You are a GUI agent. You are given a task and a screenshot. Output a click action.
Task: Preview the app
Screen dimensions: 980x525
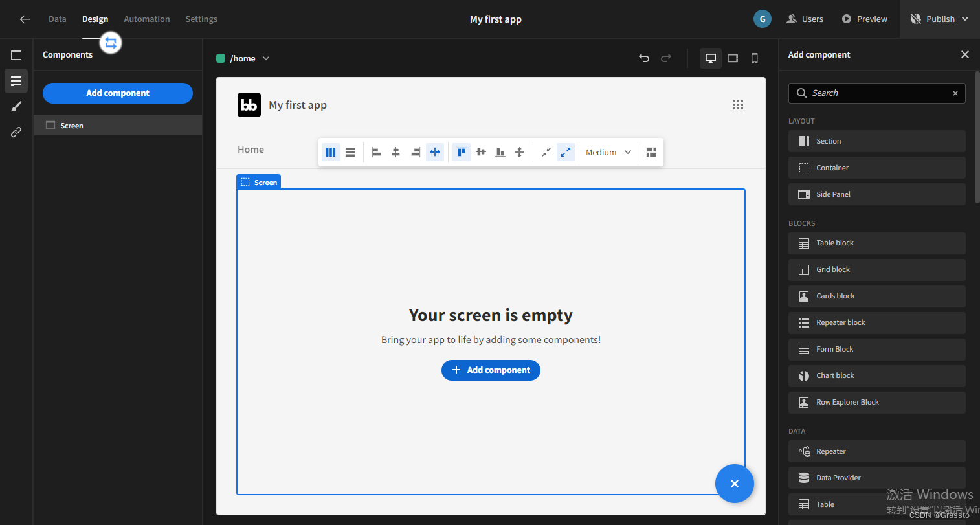864,19
